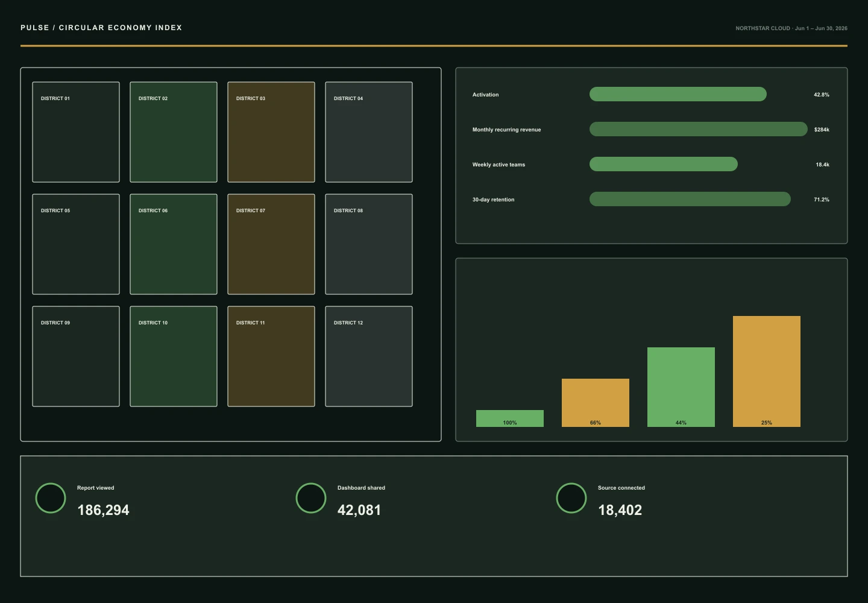The width and height of the screenshot is (868, 603).
Task: Select the District 10 tile
Action: [x=174, y=356]
